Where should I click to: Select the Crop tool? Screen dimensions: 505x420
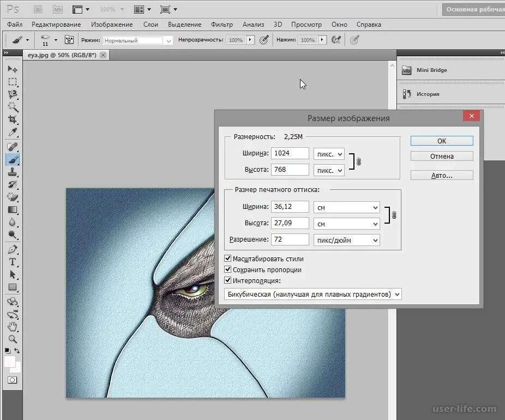[x=13, y=119]
